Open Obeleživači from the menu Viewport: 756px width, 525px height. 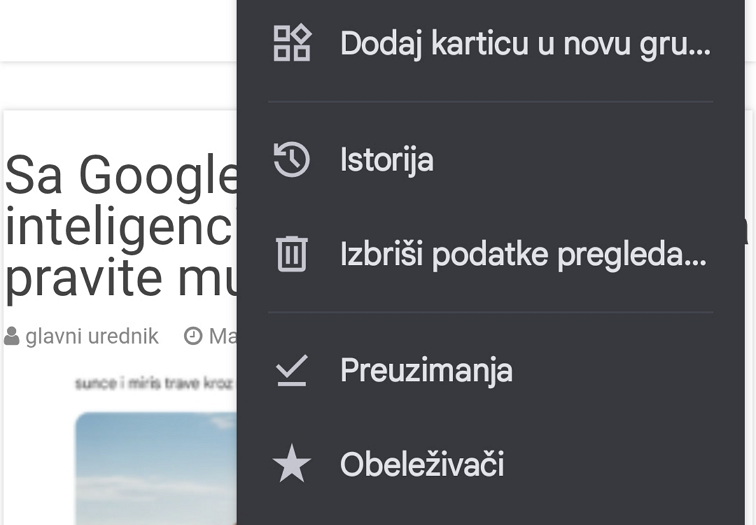[421, 465]
